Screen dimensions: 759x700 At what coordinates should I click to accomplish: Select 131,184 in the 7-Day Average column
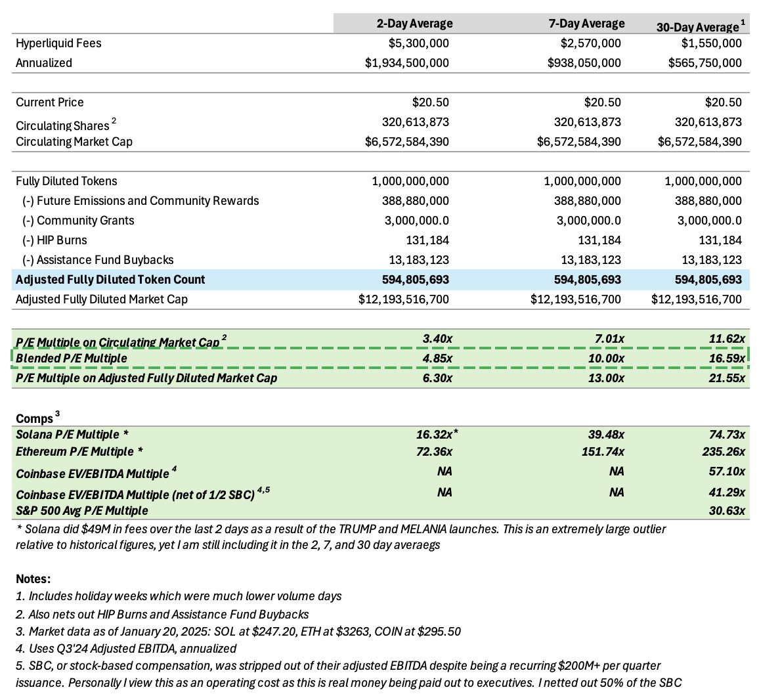pyautogui.click(x=599, y=240)
